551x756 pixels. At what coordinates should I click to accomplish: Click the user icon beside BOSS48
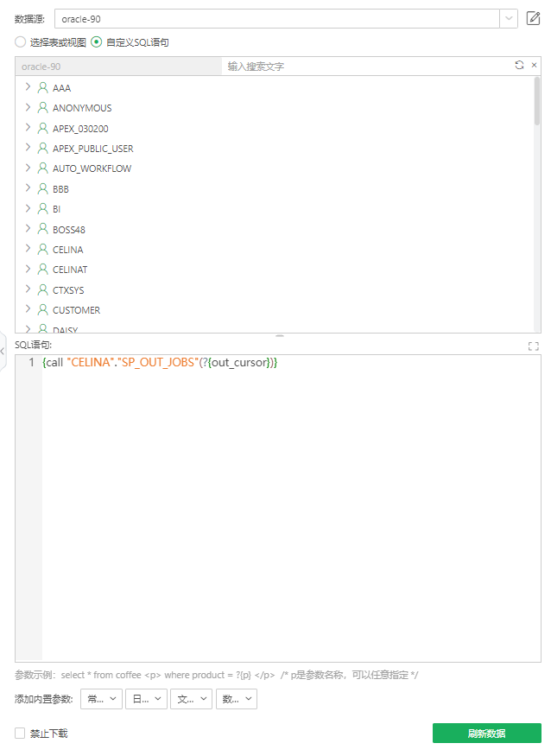tap(41, 229)
